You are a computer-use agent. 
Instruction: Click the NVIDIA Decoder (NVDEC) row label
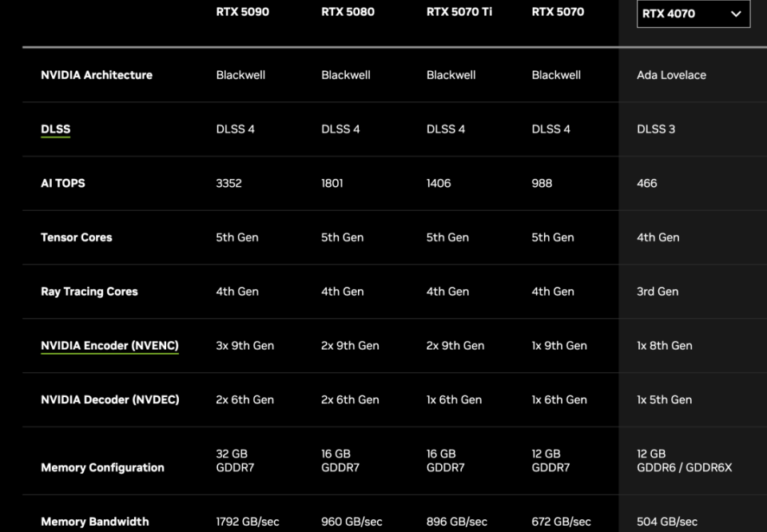tap(110, 399)
